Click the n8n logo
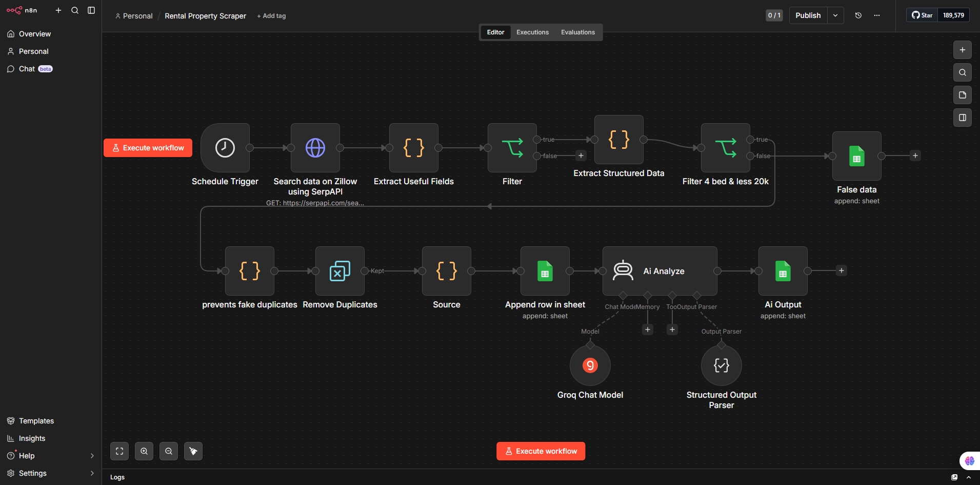Image resolution: width=980 pixels, height=485 pixels. pyautogui.click(x=22, y=10)
